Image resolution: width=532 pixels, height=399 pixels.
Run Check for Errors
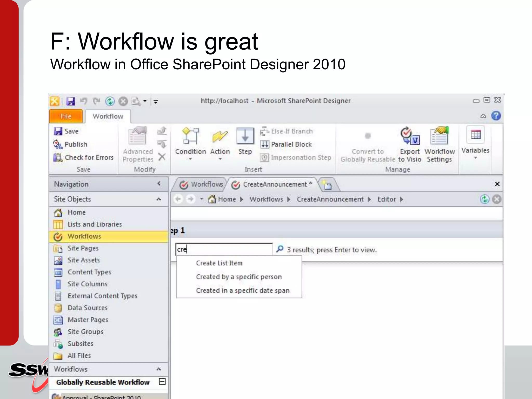pos(83,157)
